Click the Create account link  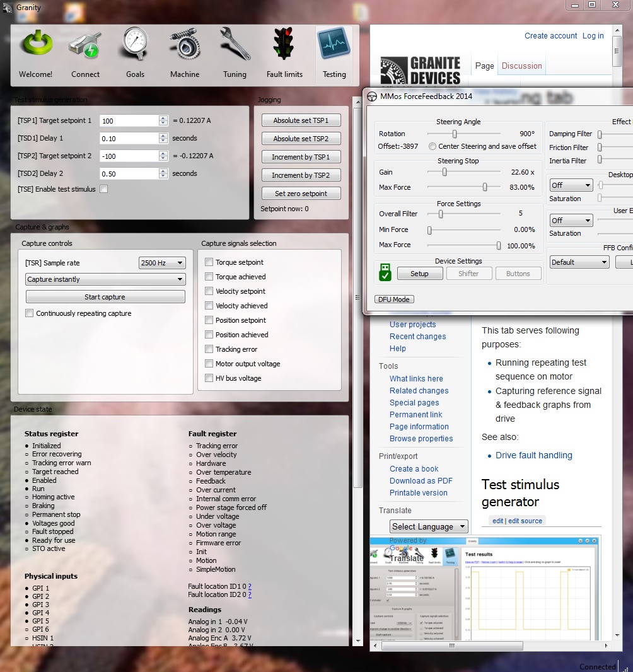point(550,35)
